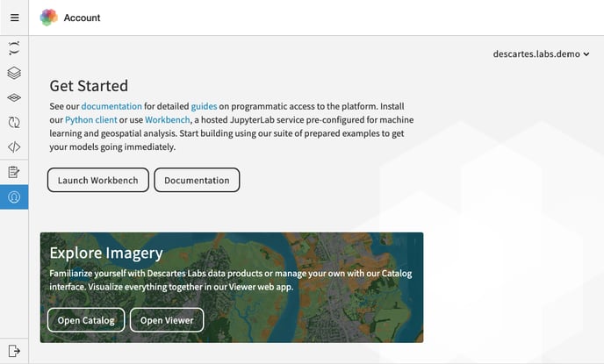The image size is (604, 364).
Task: Open the Python client link
Action: pos(91,120)
